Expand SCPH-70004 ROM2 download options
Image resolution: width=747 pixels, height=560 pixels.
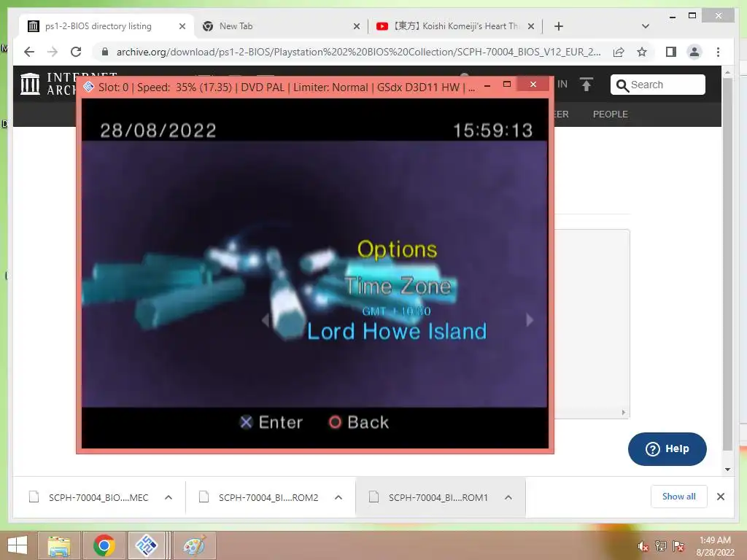pyautogui.click(x=338, y=497)
